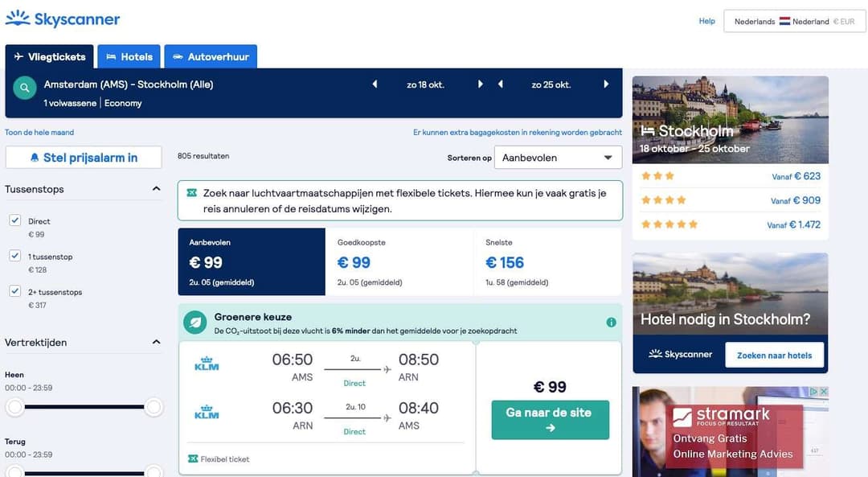Click Amsterdam (AMS) - Stockholm (Alle) search summary
This screenshot has height=477, width=868.
[129, 84]
